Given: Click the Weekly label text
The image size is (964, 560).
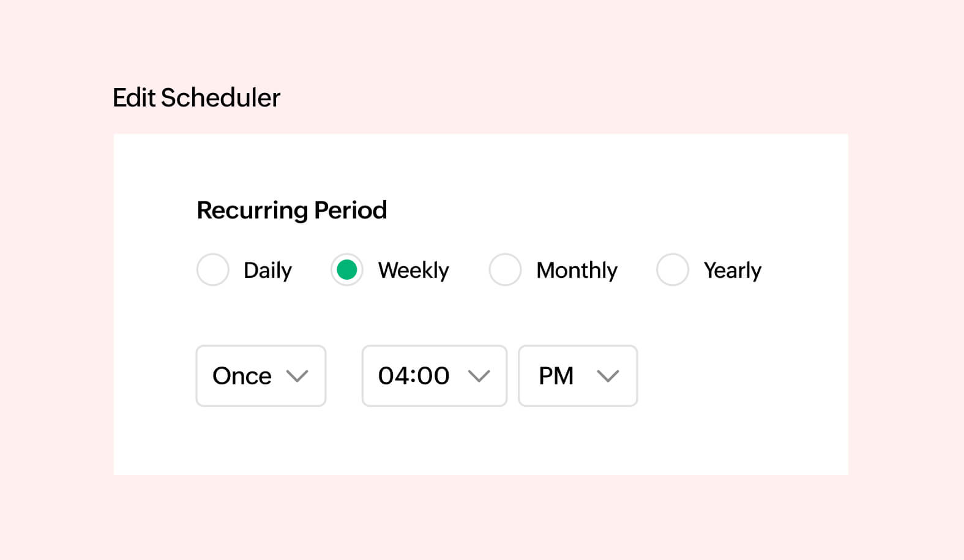Looking at the screenshot, I should (413, 269).
